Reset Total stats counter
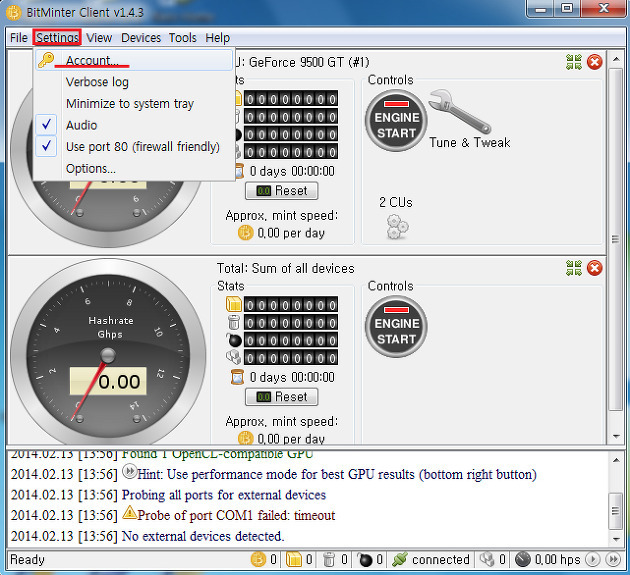Image resolution: width=630 pixels, height=575 pixels. point(282,397)
